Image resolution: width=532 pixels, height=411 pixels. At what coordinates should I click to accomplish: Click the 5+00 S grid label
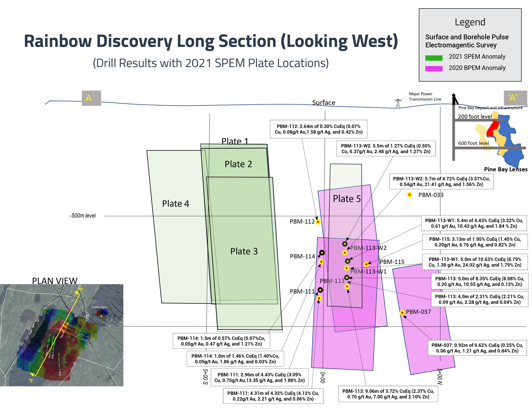coord(205,377)
